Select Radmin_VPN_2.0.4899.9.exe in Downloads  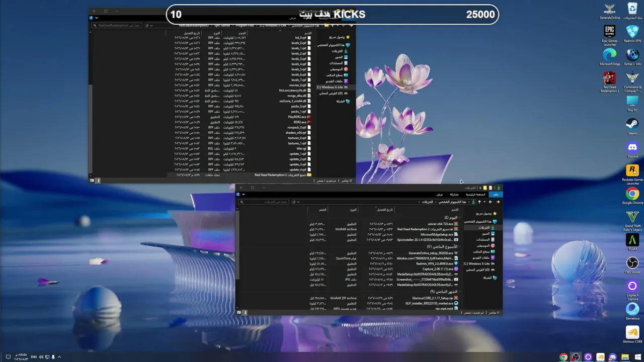coord(437,264)
